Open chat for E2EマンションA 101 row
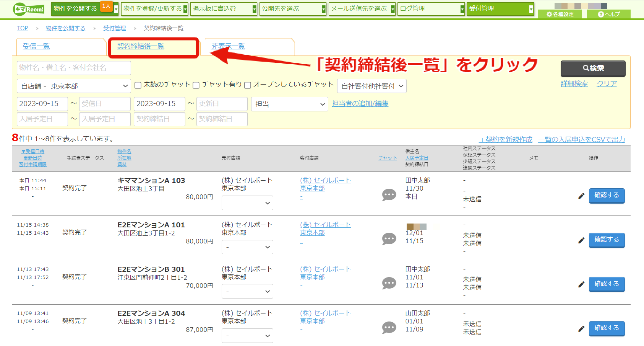The height and width of the screenshot is (346, 644). pyautogui.click(x=389, y=239)
